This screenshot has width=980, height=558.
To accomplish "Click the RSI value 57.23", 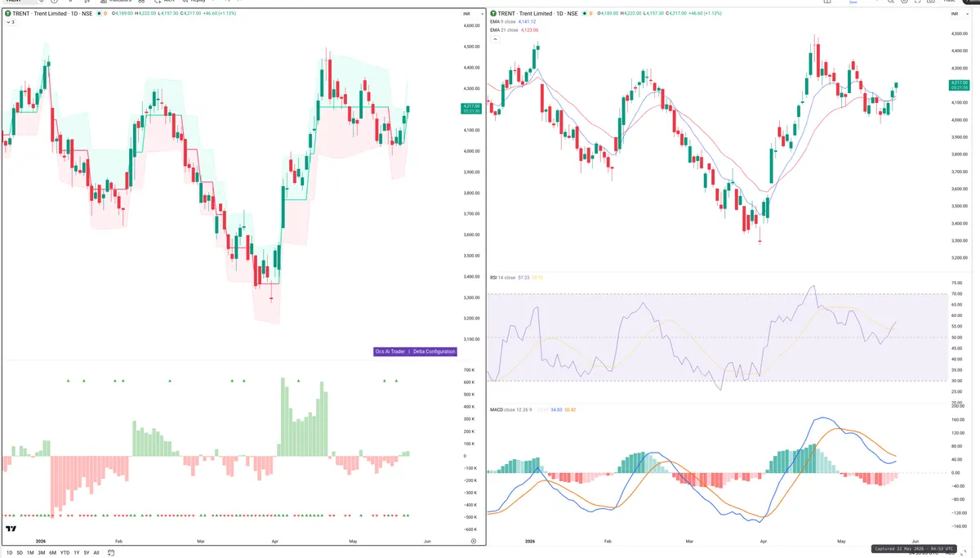I will click(x=523, y=278).
